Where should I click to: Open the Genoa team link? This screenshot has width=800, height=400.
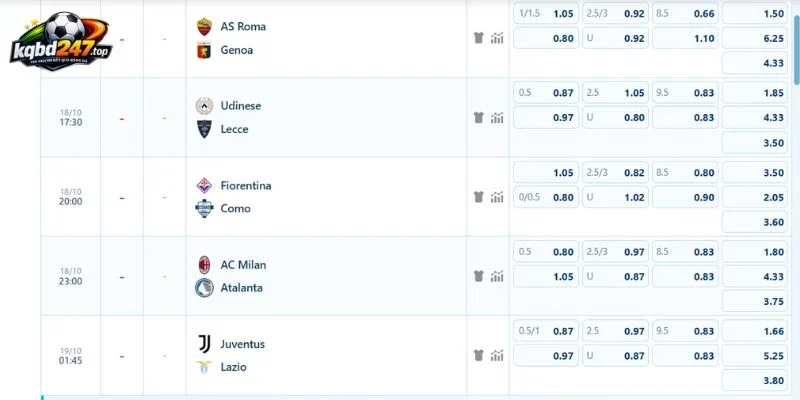236,50
